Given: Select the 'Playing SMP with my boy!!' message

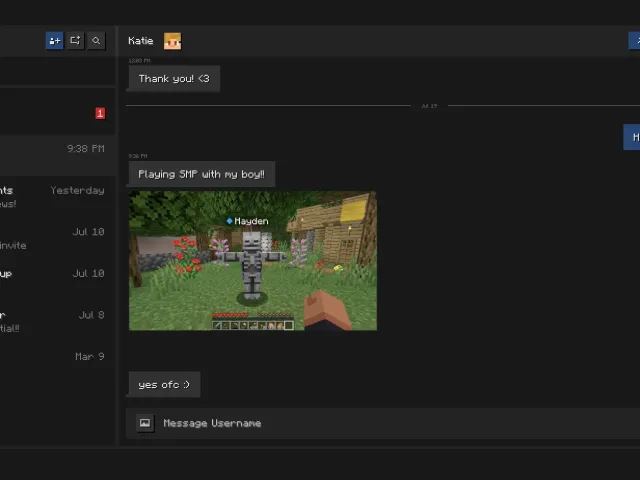Looking at the screenshot, I should (202, 174).
